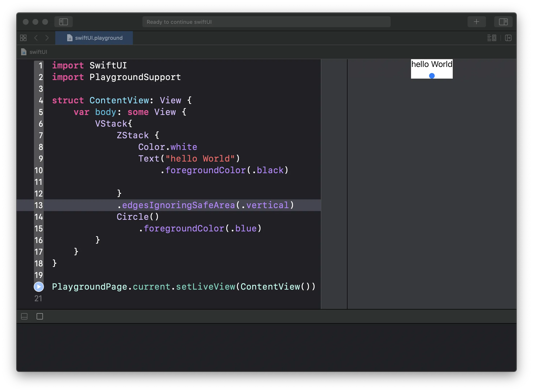This screenshot has width=533, height=392.
Task: Toggle the navigator sidebar button
Action: point(63,22)
